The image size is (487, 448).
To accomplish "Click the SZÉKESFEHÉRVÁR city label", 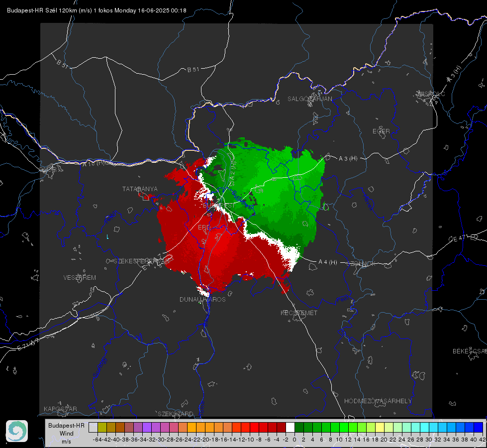I will click(142, 261).
